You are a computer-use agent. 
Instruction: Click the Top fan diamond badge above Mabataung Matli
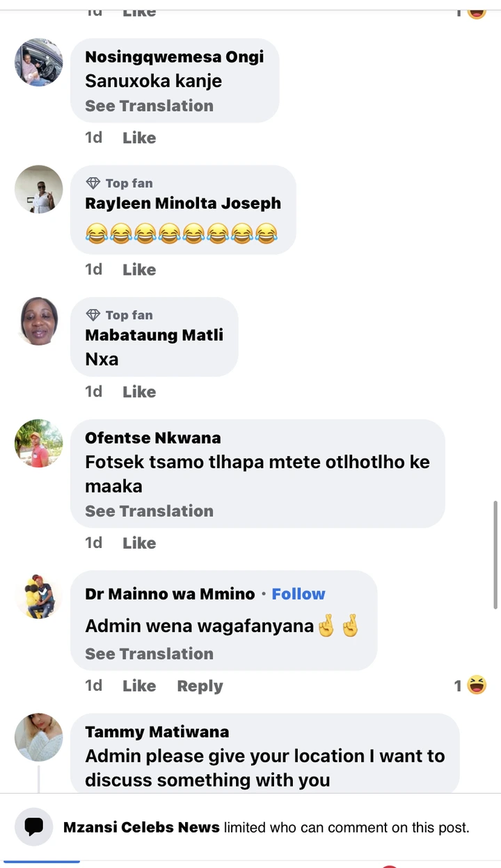93,316
